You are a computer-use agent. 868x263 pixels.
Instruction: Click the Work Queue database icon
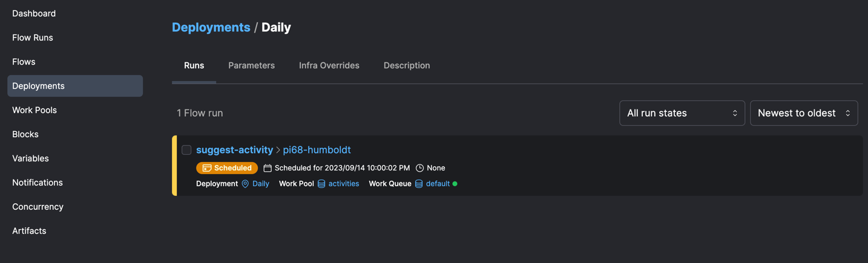pos(419,184)
